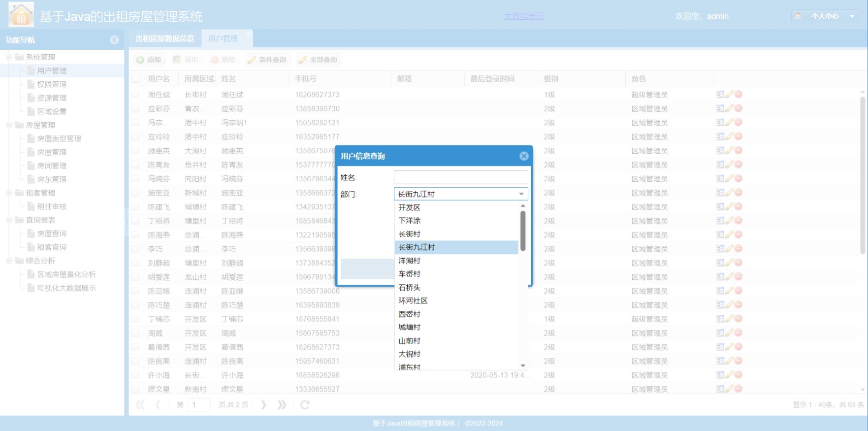Check the 顾惠英 row checkbox
Viewport: 868px width, 431px height.
[135, 151]
